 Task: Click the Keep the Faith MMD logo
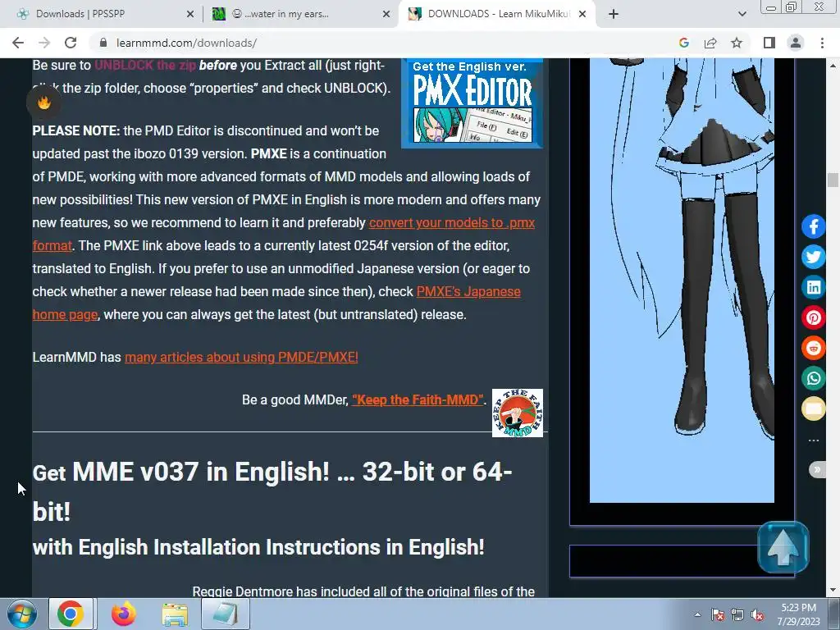[x=518, y=413]
